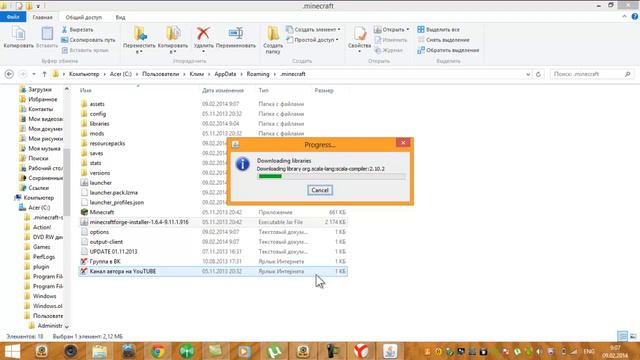Click Снять выделение
This screenshot has width=640, height=360.
(x=443, y=40)
